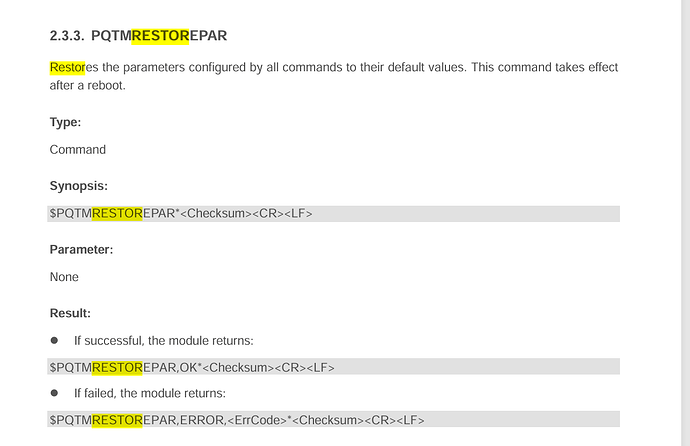Click the text "If successful, the module returns:"
Screen dimensions: 690x446
163,341
